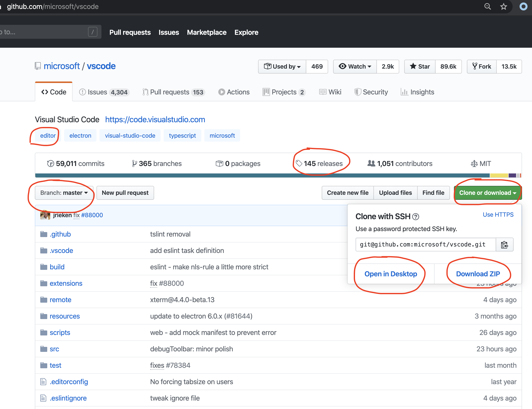The image size is (532, 409).
Task: Click the .editorconfig file
Action: 69,382
